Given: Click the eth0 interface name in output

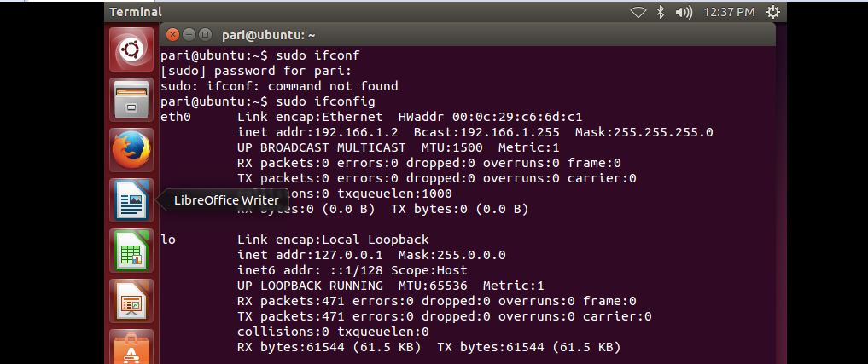Looking at the screenshot, I should tap(175, 117).
